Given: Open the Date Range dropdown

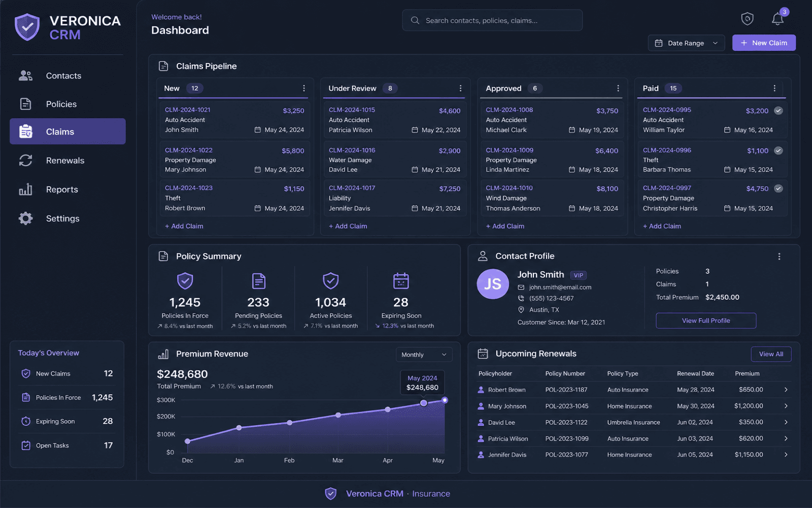Looking at the screenshot, I should 686,43.
